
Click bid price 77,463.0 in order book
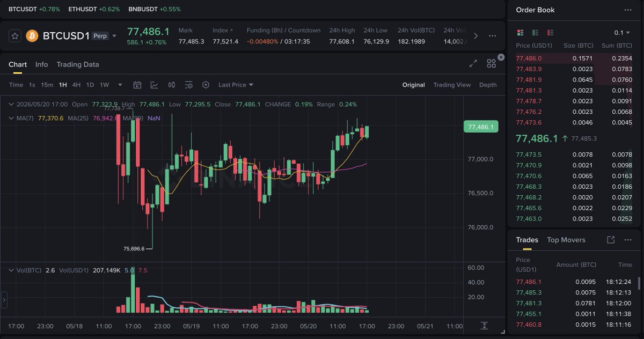[x=529, y=219]
